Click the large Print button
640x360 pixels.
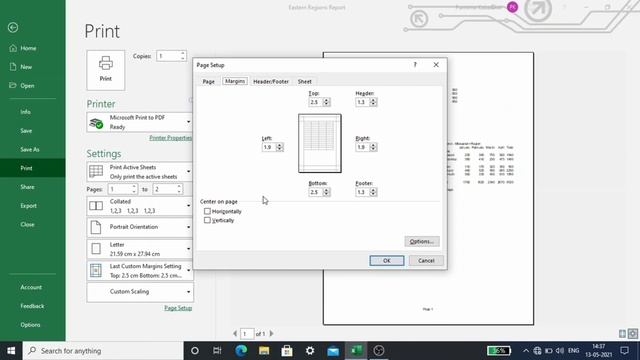point(106,70)
